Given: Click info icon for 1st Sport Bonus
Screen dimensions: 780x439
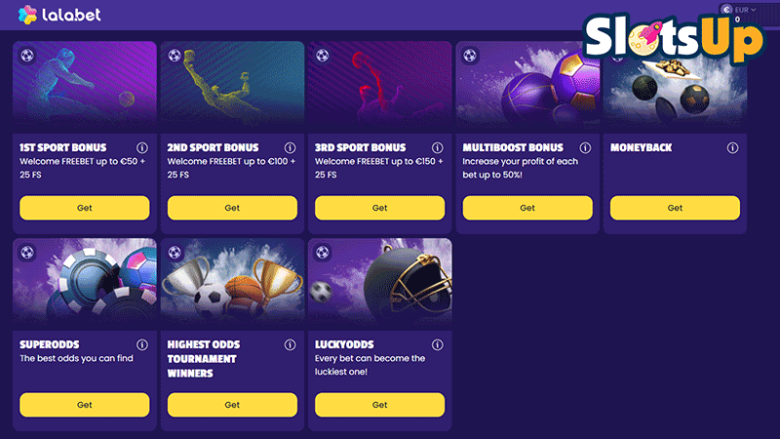Looking at the screenshot, I should 142,148.
